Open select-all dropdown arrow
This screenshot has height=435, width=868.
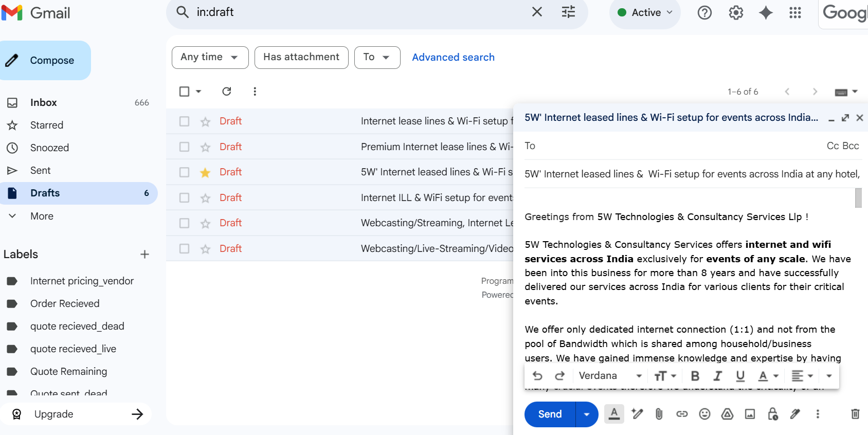pyautogui.click(x=198, y=92)
